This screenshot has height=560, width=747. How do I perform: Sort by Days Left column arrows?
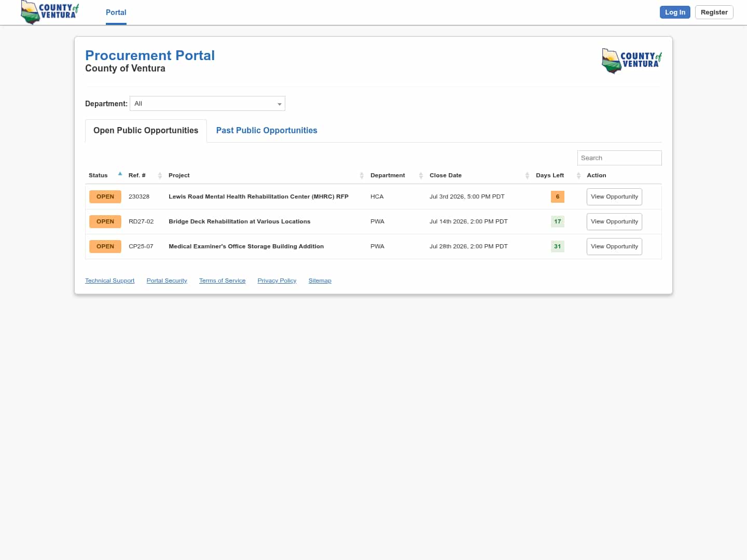point(578,176)
